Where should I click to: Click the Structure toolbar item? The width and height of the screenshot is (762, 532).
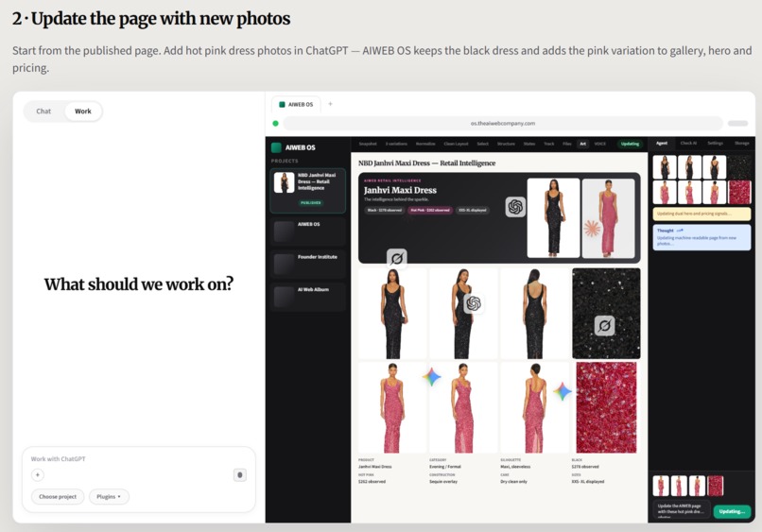coord(506,144)
